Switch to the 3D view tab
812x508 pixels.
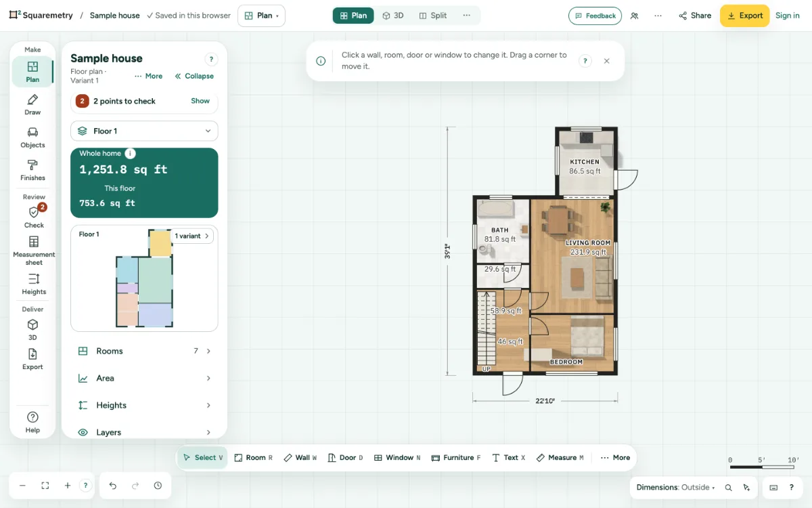[x=393, y=16]
